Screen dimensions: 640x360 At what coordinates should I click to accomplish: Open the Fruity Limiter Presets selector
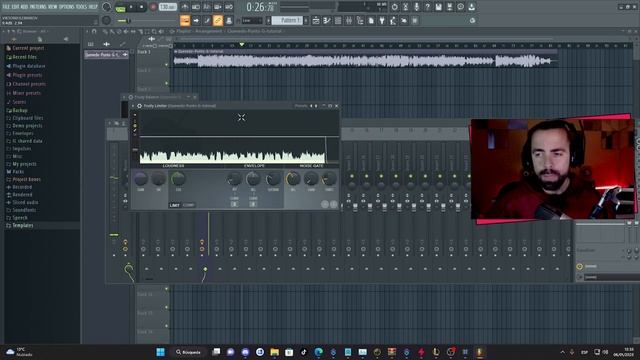point(301,106)
